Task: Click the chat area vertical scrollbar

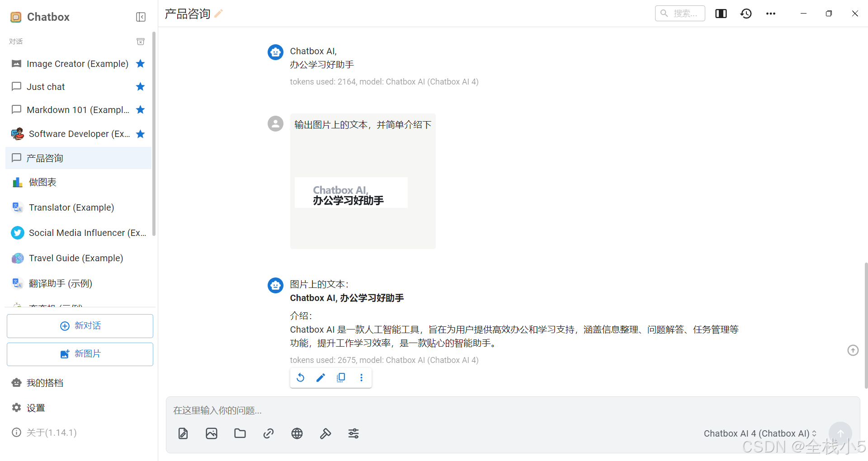Action: pos(866,325)
